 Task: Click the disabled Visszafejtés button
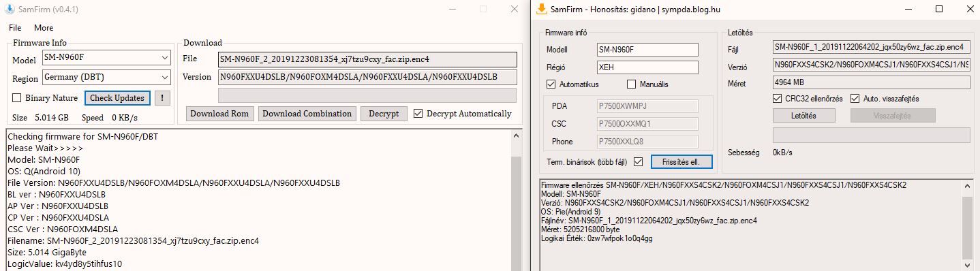pyautogui.click(x=893, y=116)
